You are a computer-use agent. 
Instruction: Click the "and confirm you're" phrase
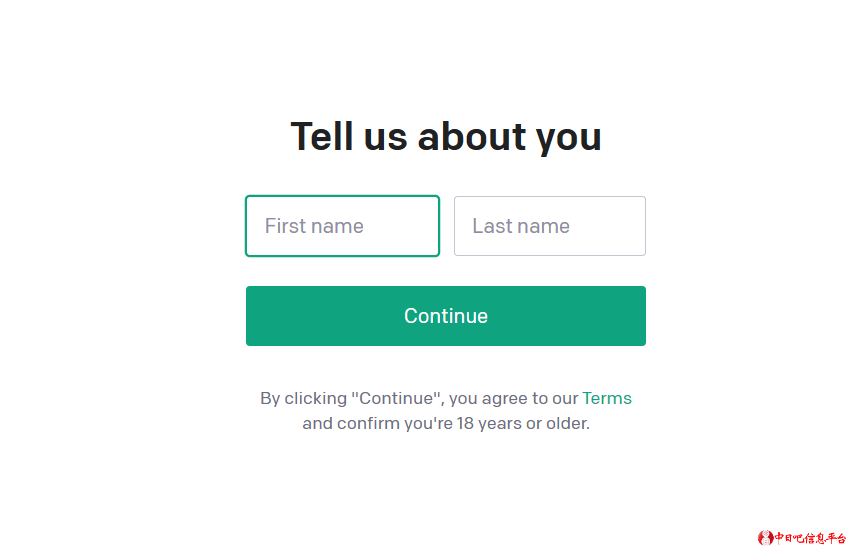(x=377, y=423)
